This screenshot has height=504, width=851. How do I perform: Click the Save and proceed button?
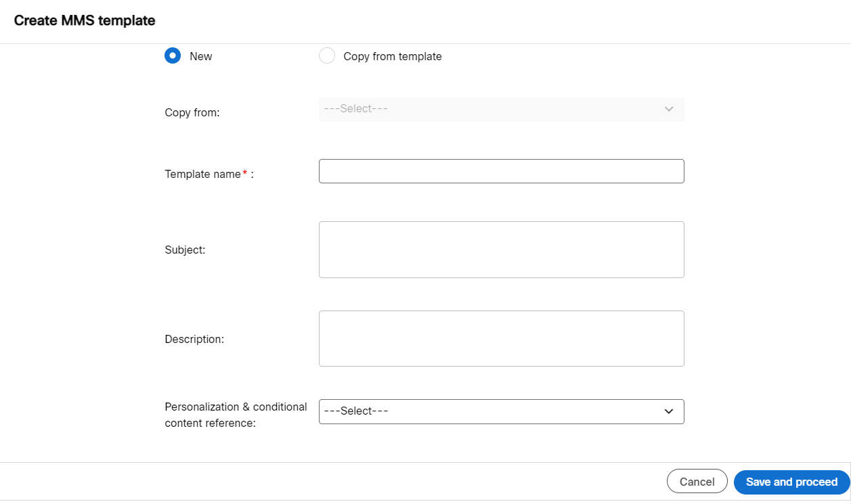pyautogui.click(x=791, y=482)
